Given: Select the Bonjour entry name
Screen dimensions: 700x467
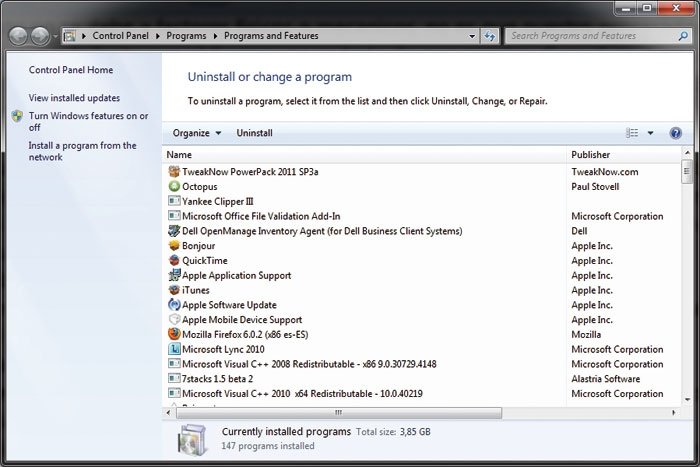Looking at the screenshot, I should [198, 246].
